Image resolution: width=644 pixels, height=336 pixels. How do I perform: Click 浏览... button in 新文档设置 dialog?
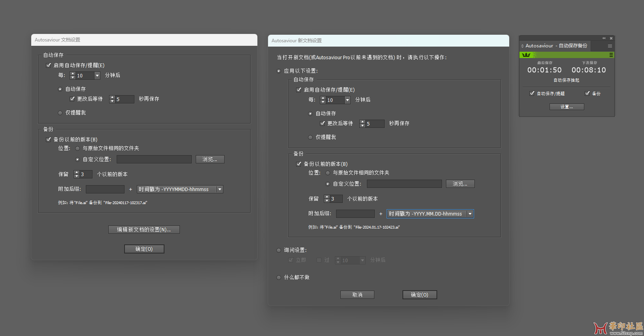click(460, 184)
